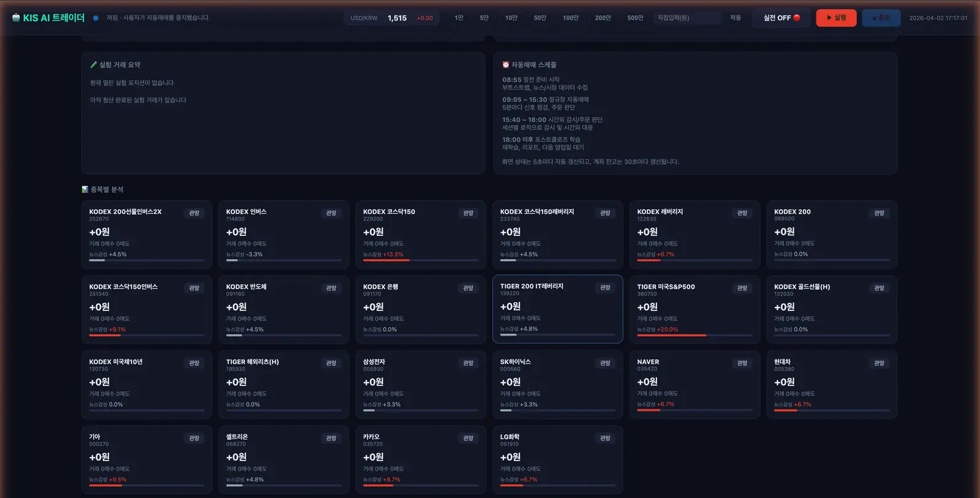Select the KODEX 200 card title
980x498 pixels.
[793, 212]
